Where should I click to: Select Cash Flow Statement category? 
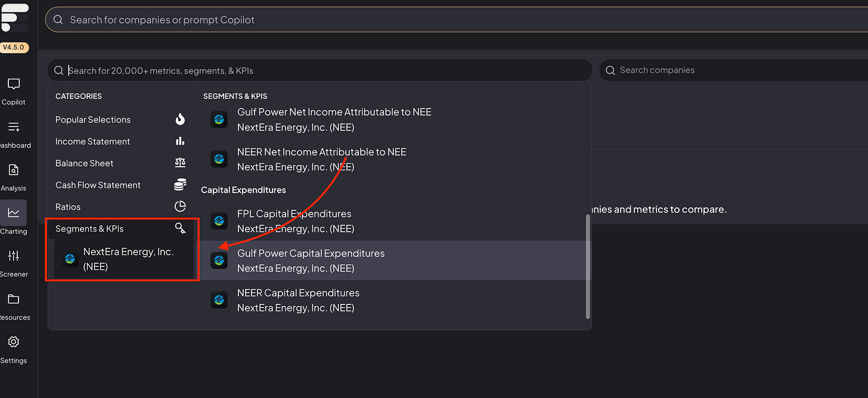[x=120, y=185]
